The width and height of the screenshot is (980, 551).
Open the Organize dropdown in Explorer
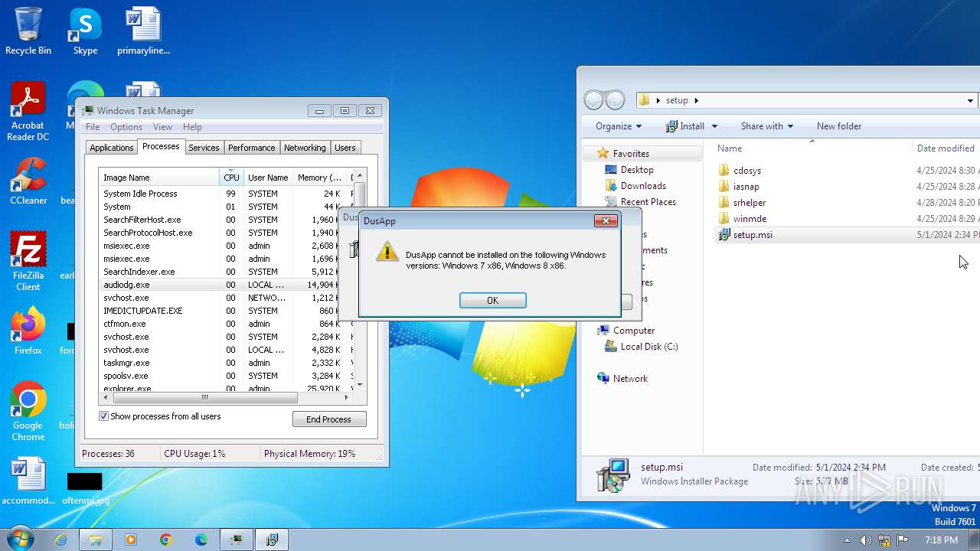(x=619, y=126)
